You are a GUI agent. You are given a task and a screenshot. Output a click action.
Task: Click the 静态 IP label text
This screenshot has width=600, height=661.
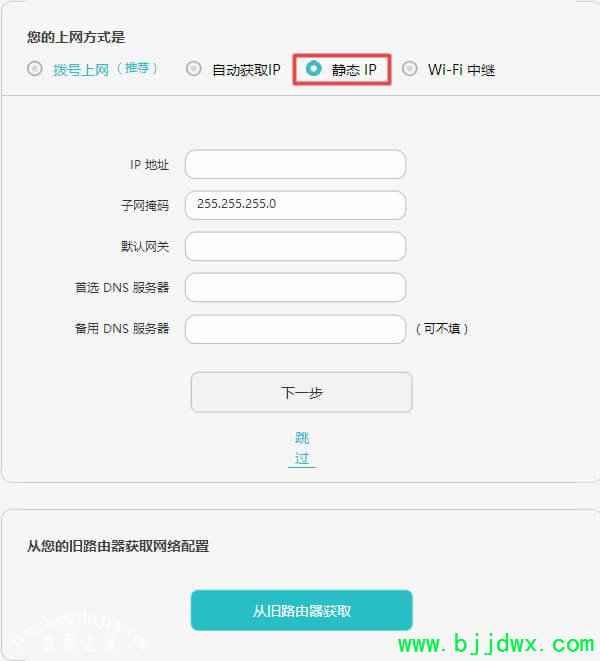354,70
